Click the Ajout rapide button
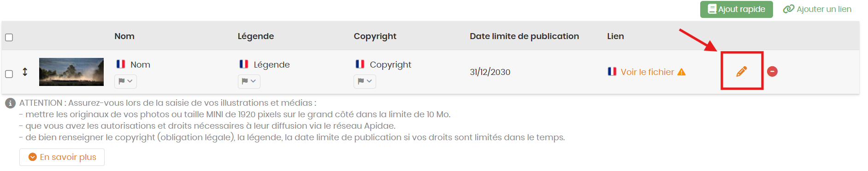 (x=736, y=9)
